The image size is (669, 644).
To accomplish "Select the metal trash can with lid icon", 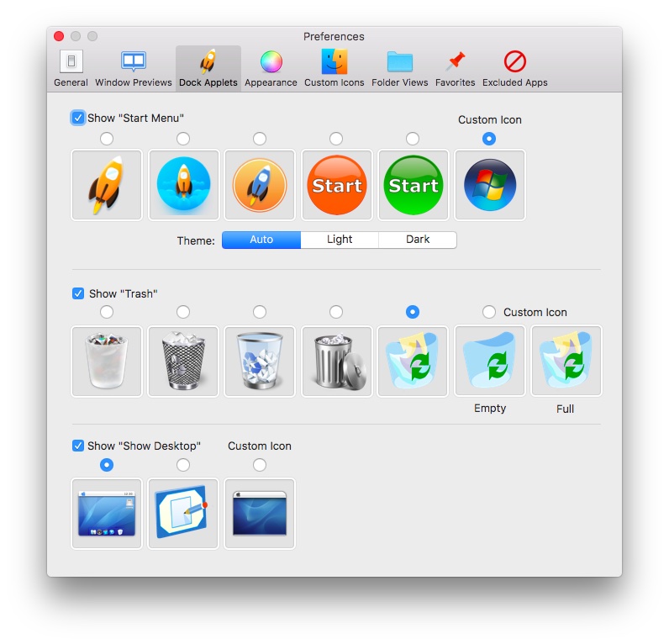I will coord(336,361).
